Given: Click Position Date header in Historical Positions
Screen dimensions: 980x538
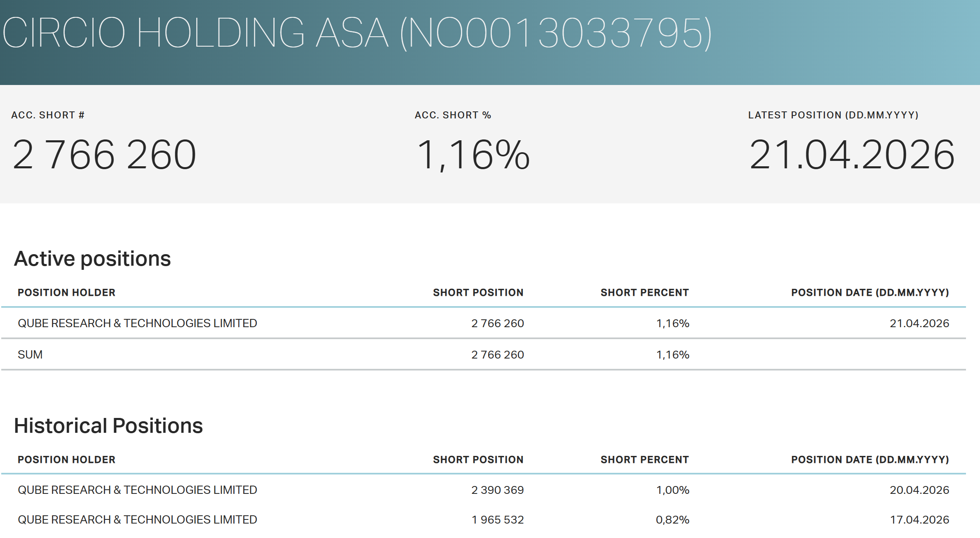Looking at the screenshot, I should (870, 460).
